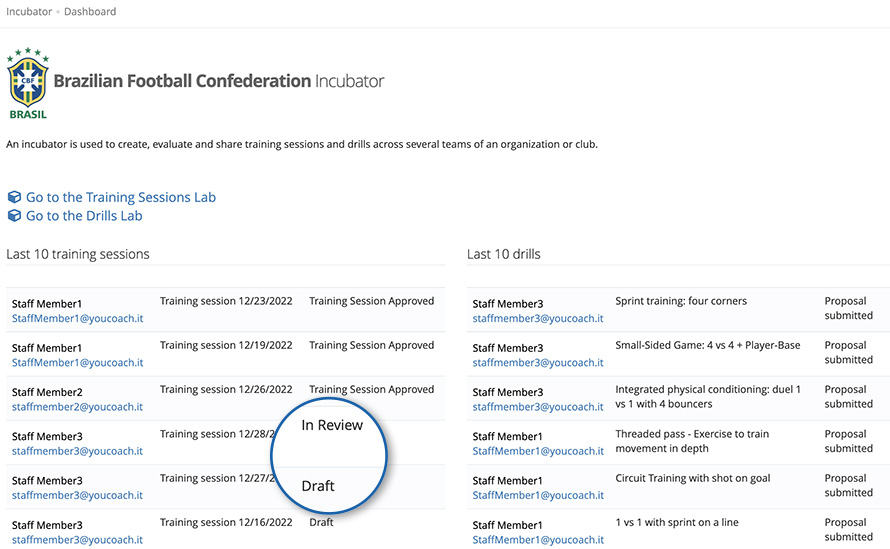Click Circuit Training with shot on goal drill
The width and height of the screenshot is (890, 549).
pyautogui.click(x=692, y=479)
